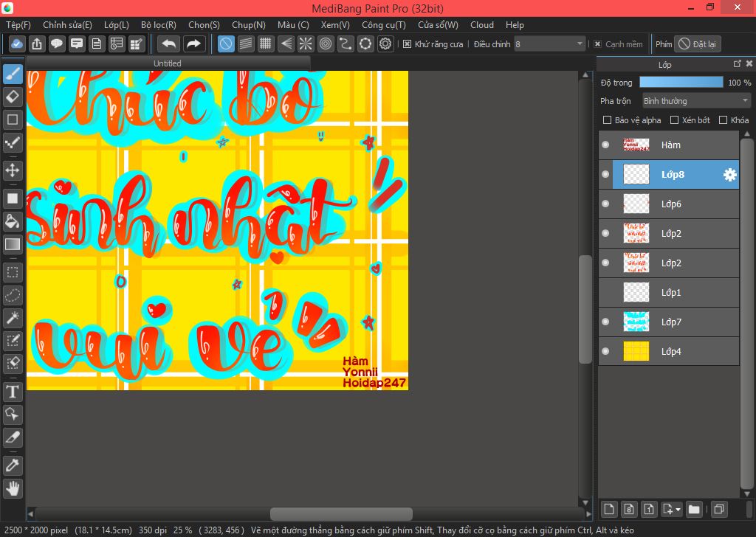
Task: Toggle the Cạnh mềm checkbox
Action: click(597, 44)
